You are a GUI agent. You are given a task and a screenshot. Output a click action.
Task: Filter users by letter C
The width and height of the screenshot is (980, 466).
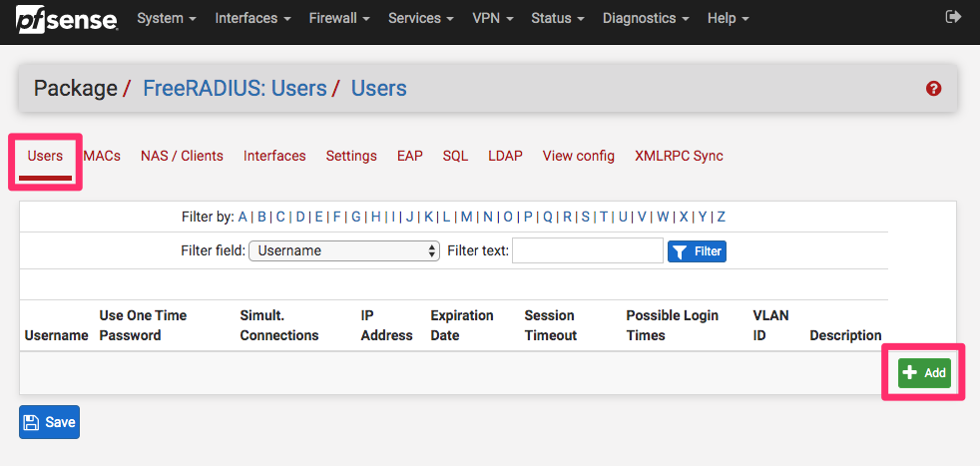(x=280, y=218)
